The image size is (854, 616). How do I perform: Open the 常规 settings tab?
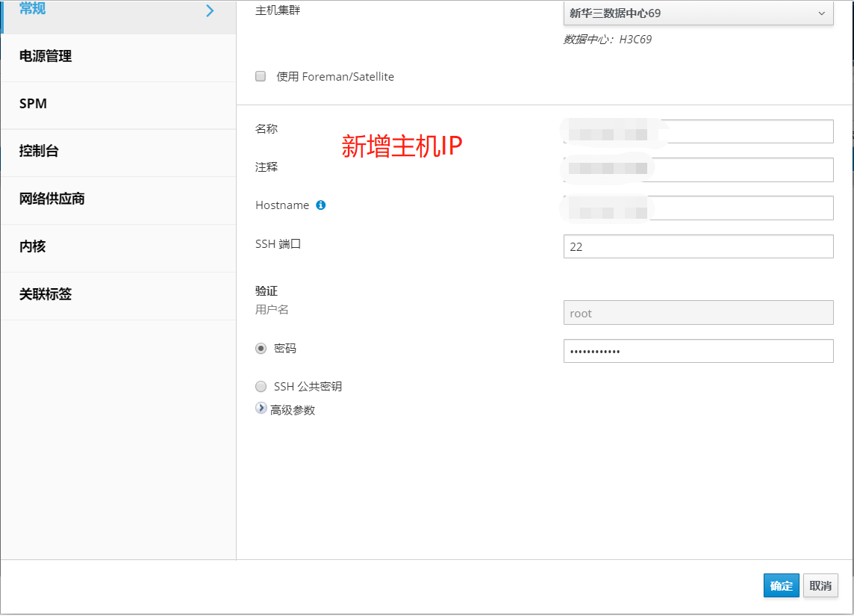[x=33, y=10]
